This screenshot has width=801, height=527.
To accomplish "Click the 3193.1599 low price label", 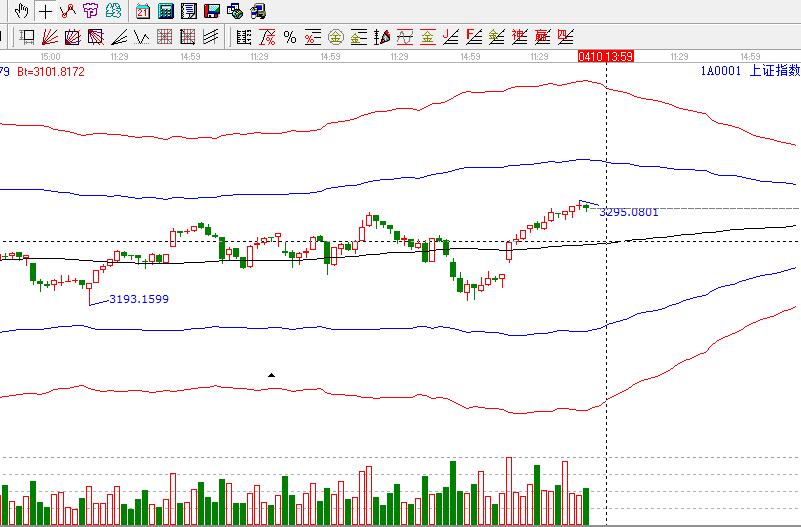I will pos(138,299).
